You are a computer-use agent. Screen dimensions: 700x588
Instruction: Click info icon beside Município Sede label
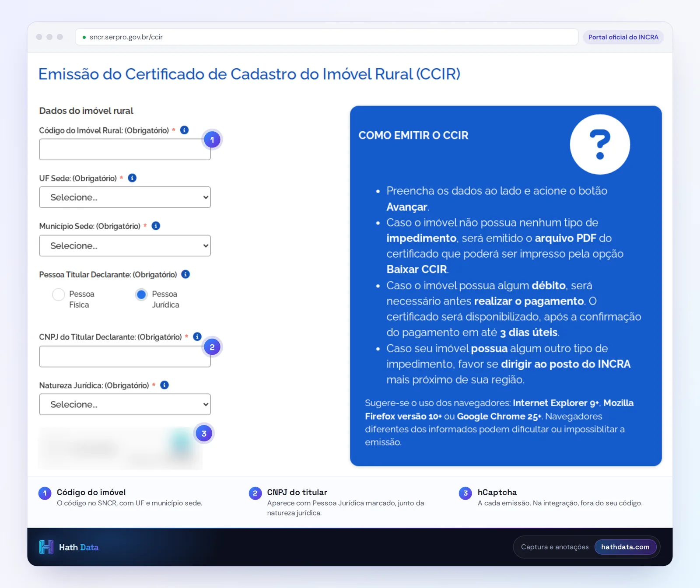click(156, 226)
